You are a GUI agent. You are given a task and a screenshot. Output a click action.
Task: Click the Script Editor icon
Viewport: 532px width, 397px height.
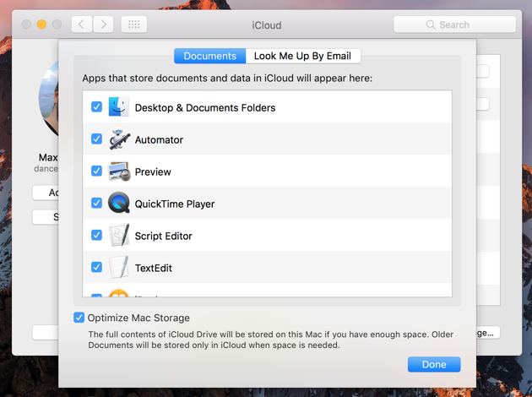coord(119,235)
